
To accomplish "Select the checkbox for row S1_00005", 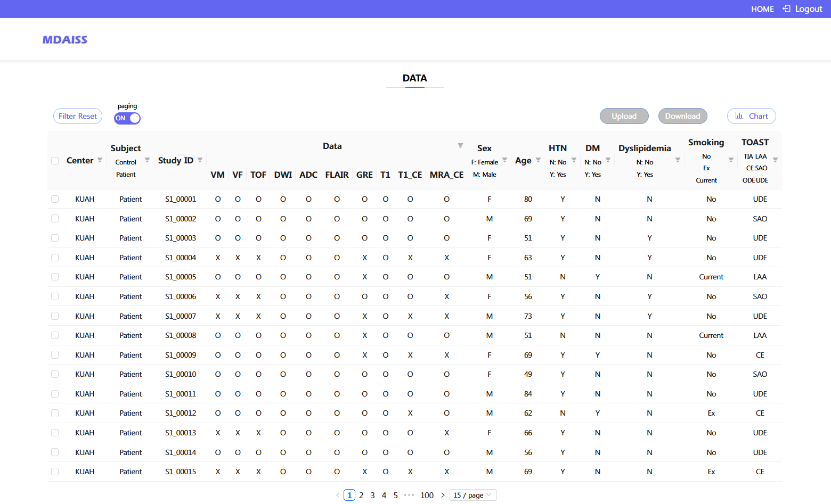I will 55,277.
